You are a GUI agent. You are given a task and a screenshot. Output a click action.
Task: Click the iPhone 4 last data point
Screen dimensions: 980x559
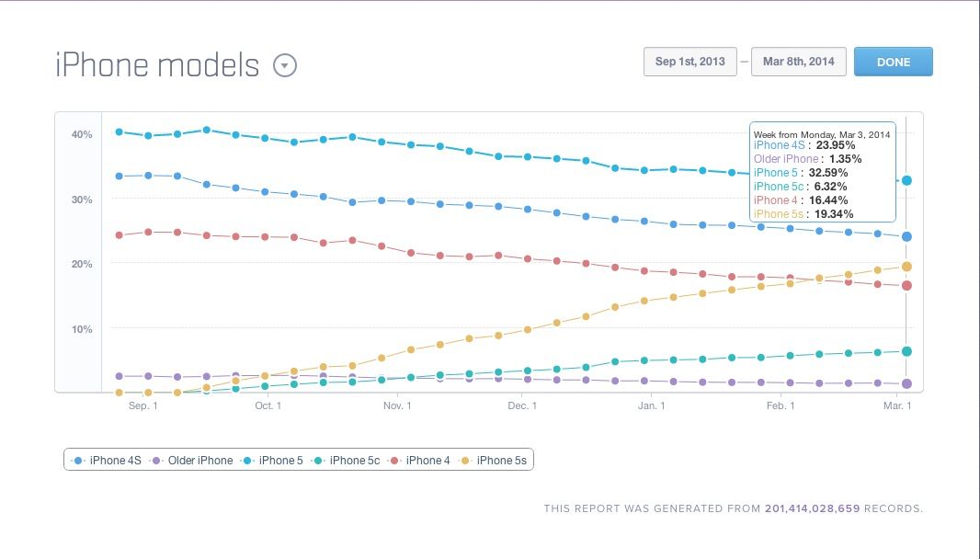(906, 286)
